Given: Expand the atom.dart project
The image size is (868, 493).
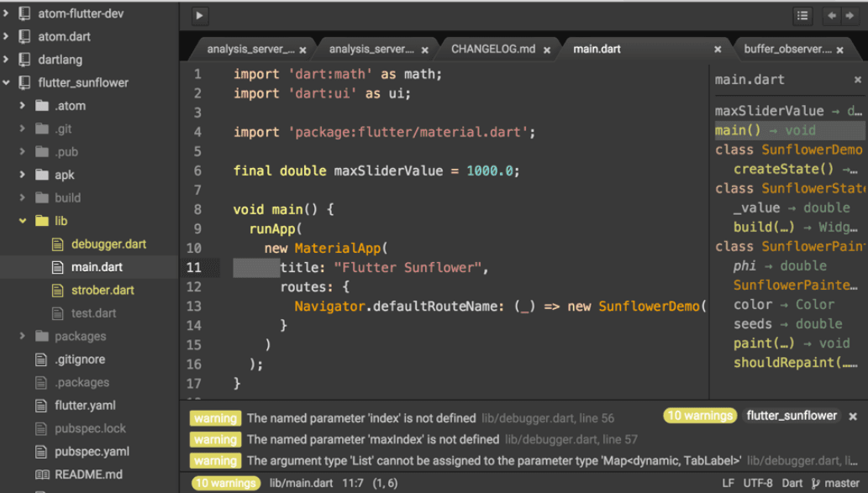Looking at the screenshot, I should click(6, 36).
